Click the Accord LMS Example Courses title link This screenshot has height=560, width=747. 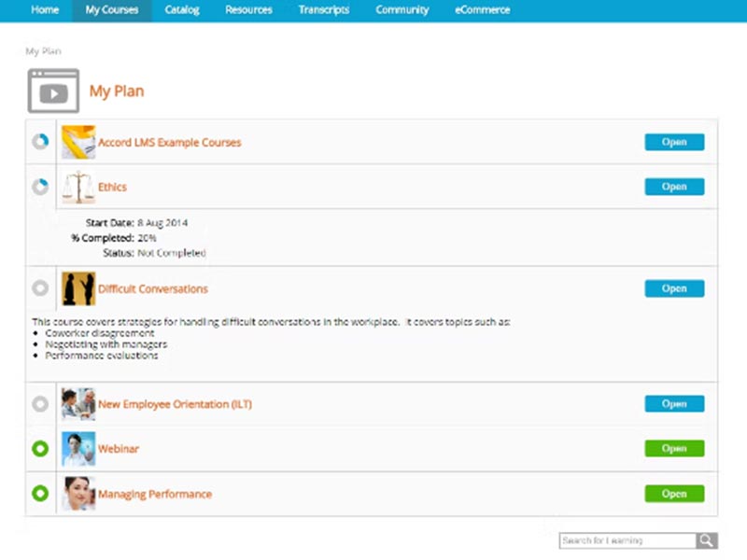click(x=170, y=143)
